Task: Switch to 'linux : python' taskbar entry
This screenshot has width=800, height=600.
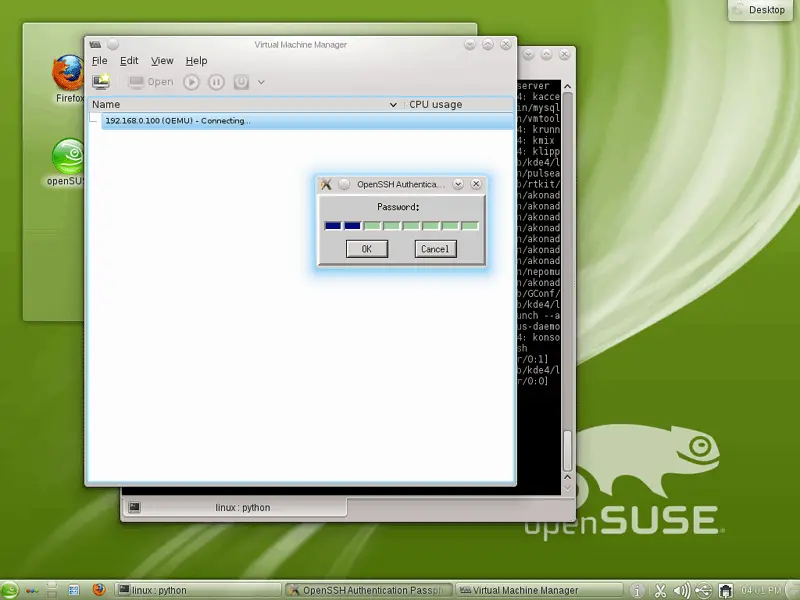Action: point(197,590)
